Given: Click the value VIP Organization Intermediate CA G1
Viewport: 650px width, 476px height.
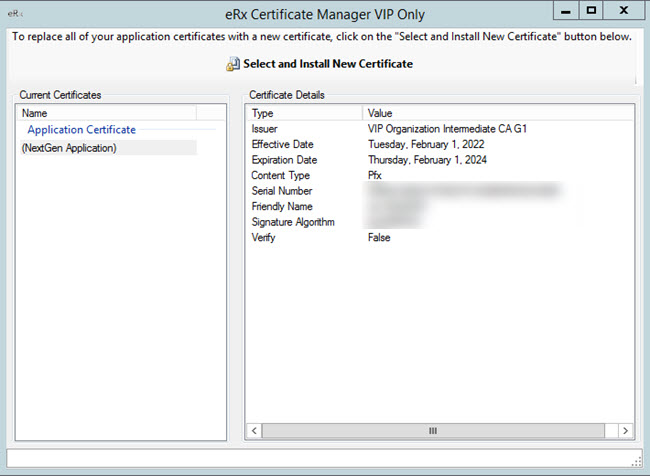Looking at the screenshot, I should [447, 129].
